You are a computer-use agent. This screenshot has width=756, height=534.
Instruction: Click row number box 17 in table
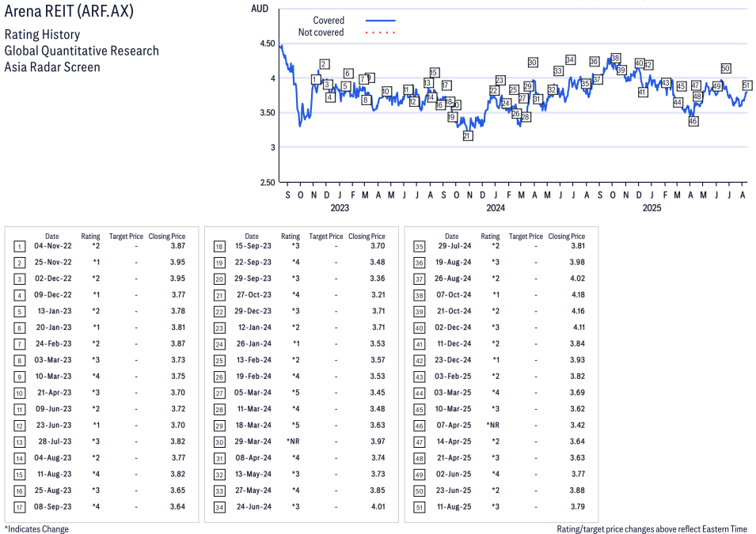pyautogui.click(x=19, y=507)
